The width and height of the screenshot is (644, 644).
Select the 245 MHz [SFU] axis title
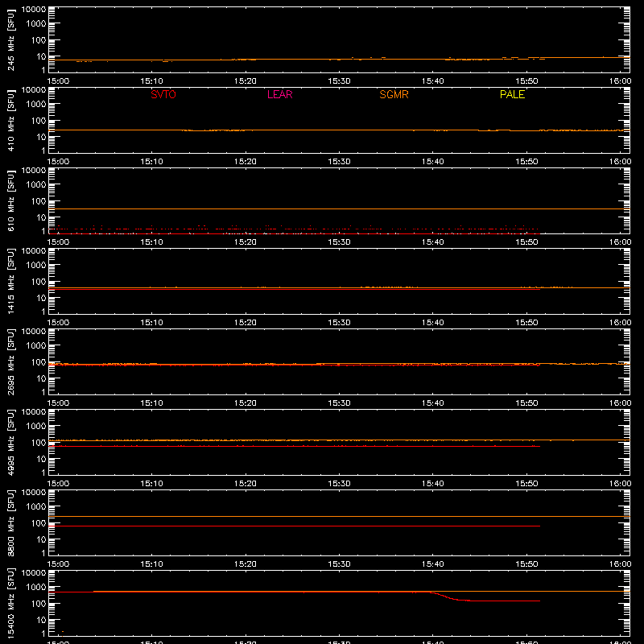(10, 39)
